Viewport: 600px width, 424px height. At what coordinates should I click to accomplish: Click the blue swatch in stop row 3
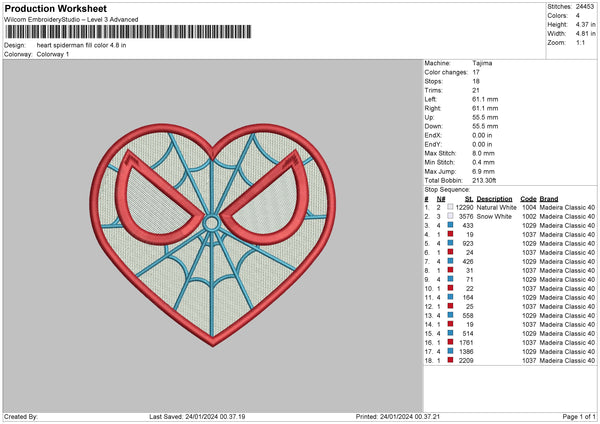pyautogui.click(x=450, y=225)
